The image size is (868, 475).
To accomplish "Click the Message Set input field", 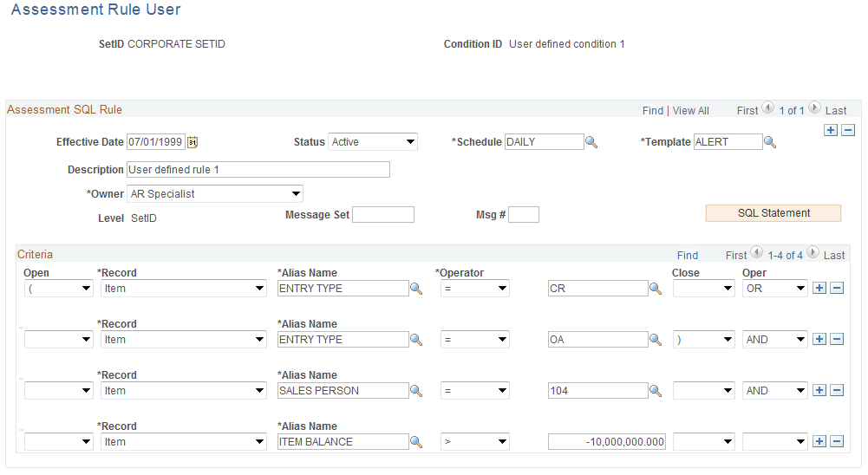I will 383,215.
